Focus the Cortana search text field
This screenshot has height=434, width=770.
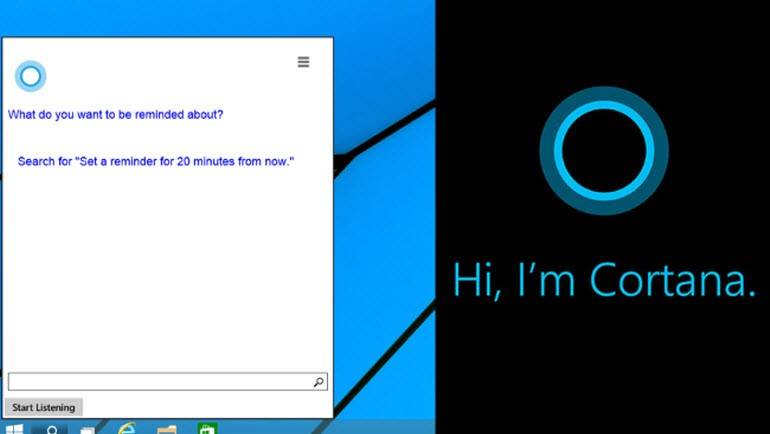point(167,381)
